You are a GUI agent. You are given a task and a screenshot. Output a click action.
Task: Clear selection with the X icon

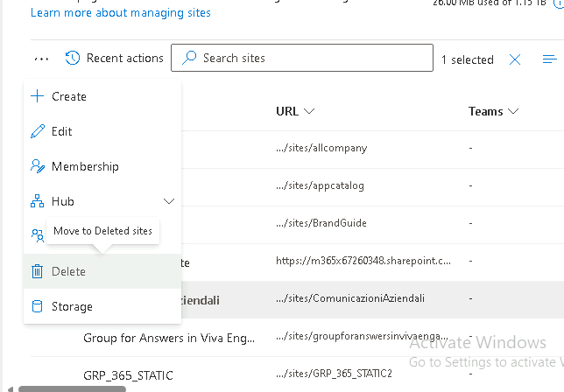coord(515,59)
